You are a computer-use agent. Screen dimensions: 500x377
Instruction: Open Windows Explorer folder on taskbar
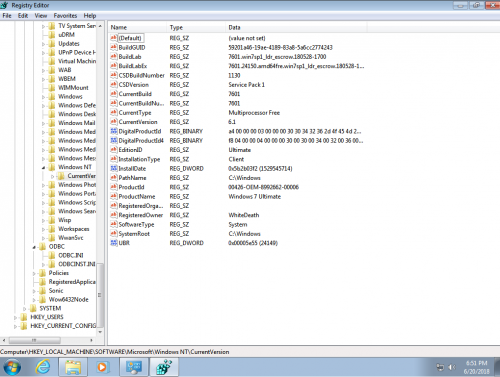click(73, 367)
